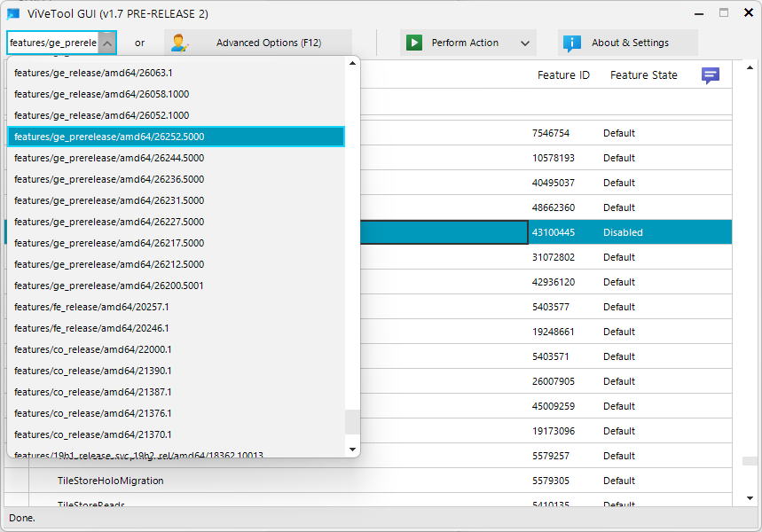
Task: Click the dropdown list scrollbar thumb
Action: pyautogui.click(x=352, y=422)
